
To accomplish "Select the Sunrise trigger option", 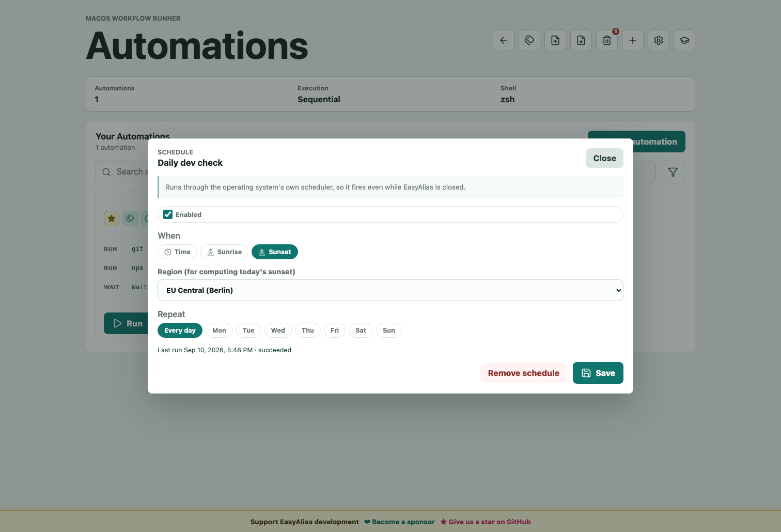I will [x=224, y=252].
